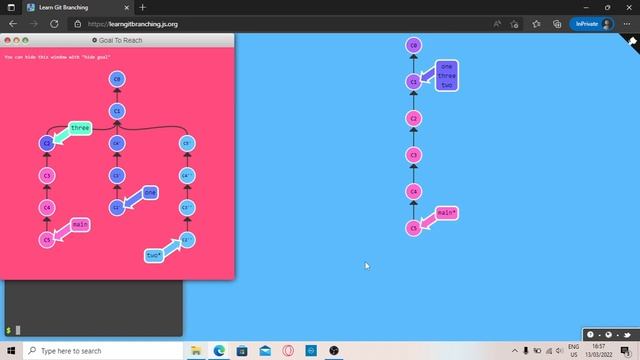640x360 pixels.
Task: Reload the page with refresh icon
Action: [54, 24]
